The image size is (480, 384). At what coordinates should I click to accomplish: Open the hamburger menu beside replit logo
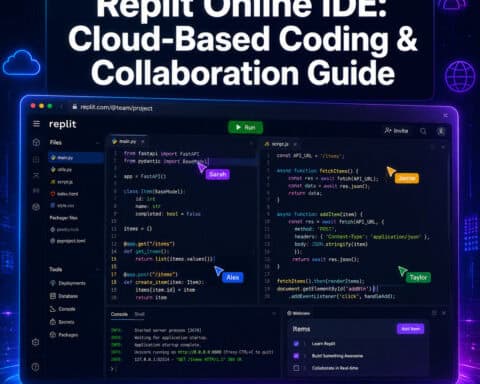tap(36, 124)
